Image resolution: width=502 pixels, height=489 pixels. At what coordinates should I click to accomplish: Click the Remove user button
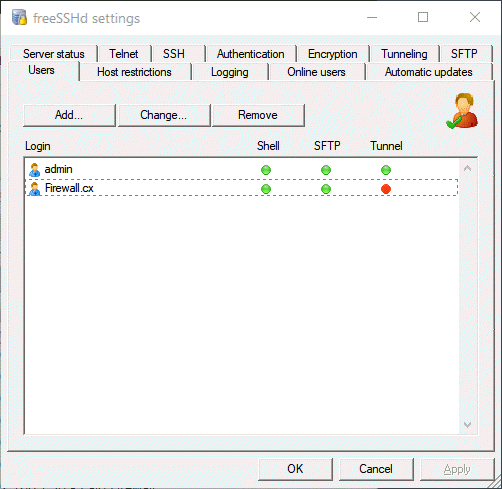click(x=258, y=115)
